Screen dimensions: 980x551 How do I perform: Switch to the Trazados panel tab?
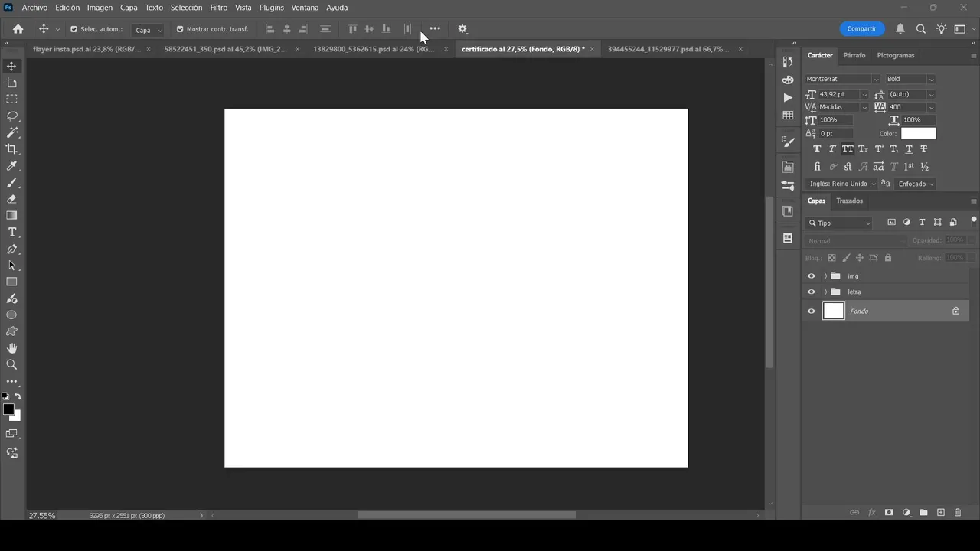coord(849,201)
